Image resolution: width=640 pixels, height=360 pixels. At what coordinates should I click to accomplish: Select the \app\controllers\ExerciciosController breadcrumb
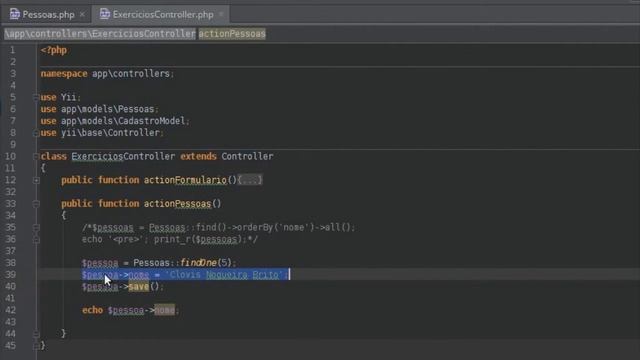[x=100, y=34]
